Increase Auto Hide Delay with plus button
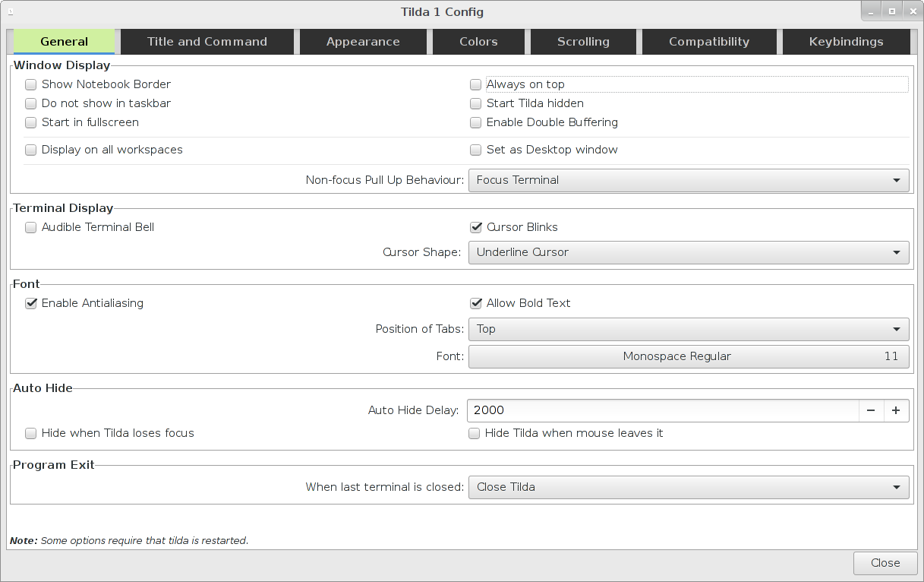 pyautogui.click(x=896, y=410)
